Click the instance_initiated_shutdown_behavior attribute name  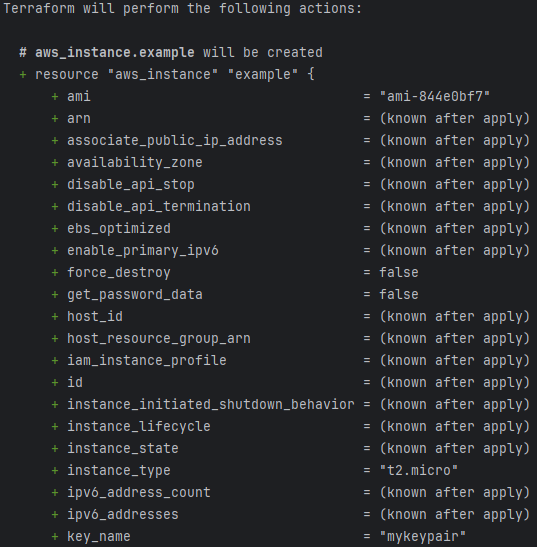pyautogui.click(x=211, y=404)
